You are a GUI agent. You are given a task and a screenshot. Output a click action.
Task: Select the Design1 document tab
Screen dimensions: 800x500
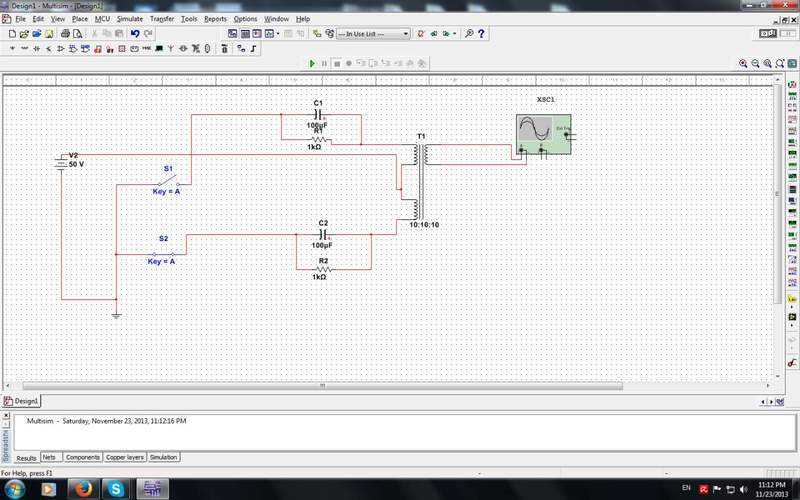click(x=21, y=400)
